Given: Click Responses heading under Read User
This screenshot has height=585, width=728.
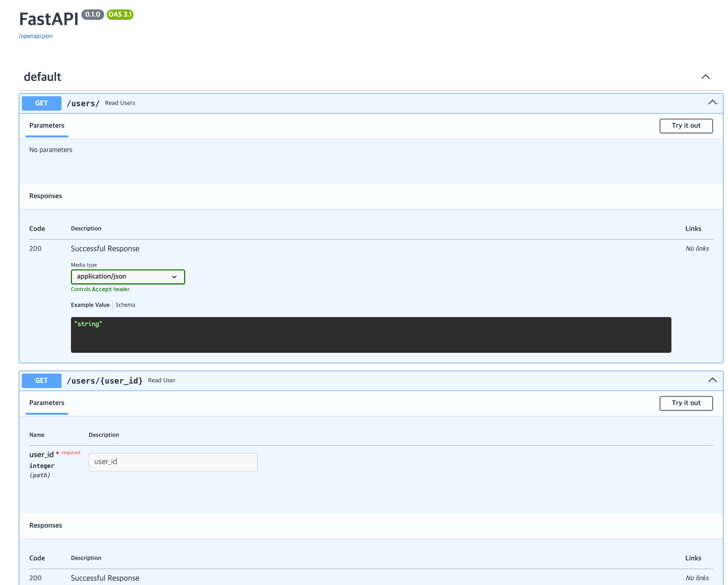Looking at the screenshot, I should click(x=46, y=525).
